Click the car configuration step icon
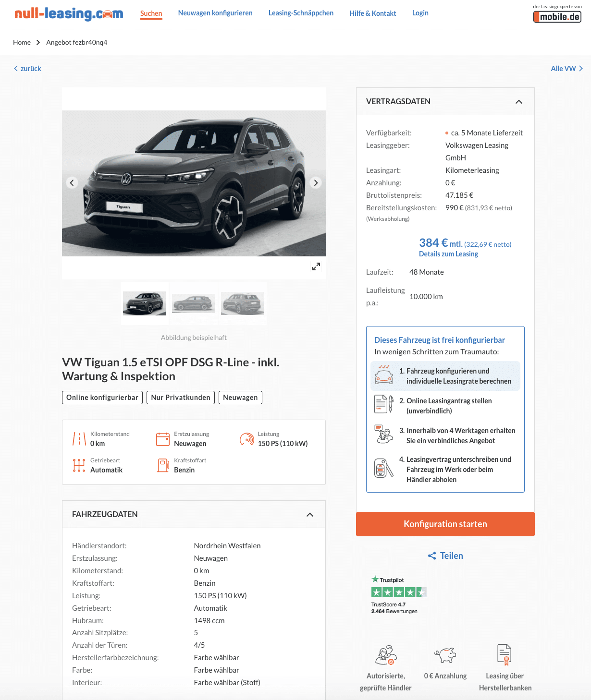 pos(384,374)
